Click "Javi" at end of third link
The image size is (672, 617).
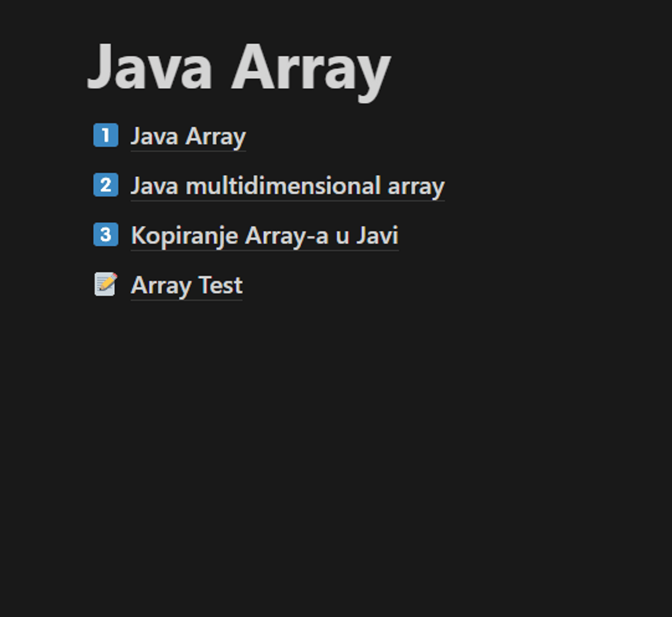click(377, 236)
